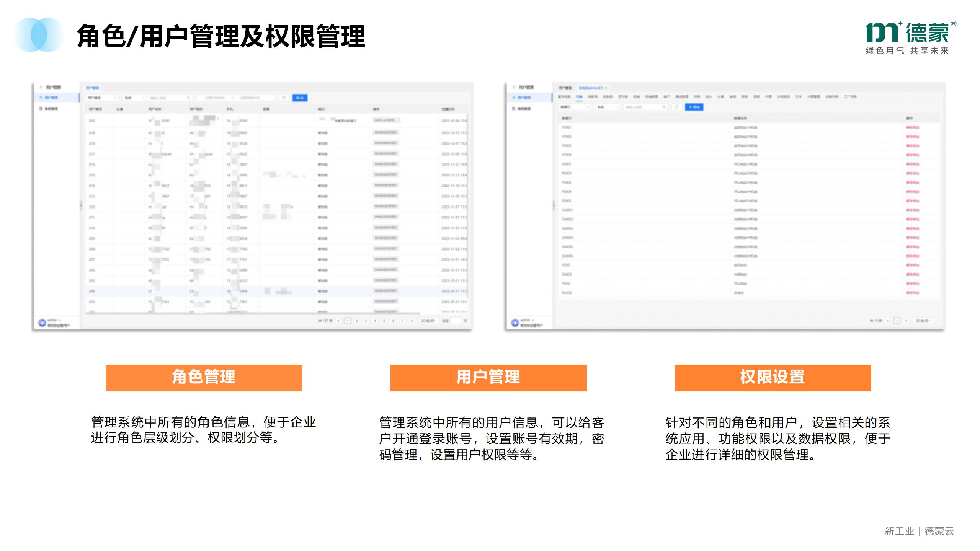Click orange 用户管理 label button
The height and width of the screenshot is (551, 980).
click(488, 378)
